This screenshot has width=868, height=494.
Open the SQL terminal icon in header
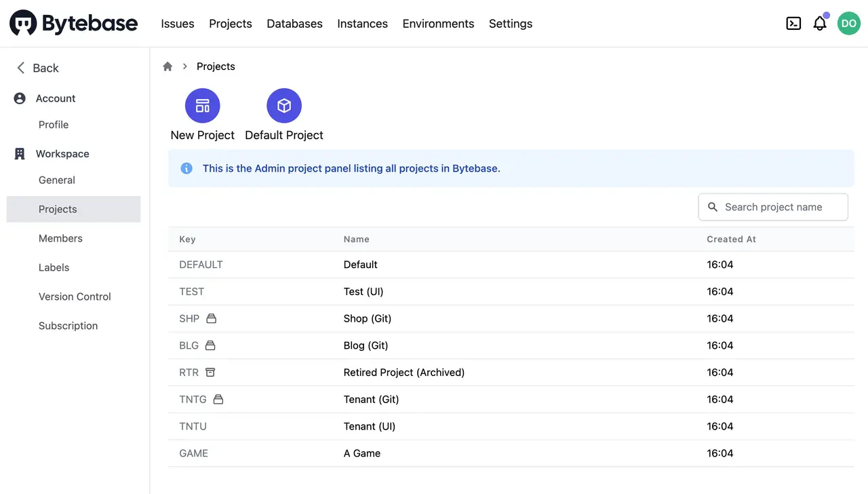[793, 23]
